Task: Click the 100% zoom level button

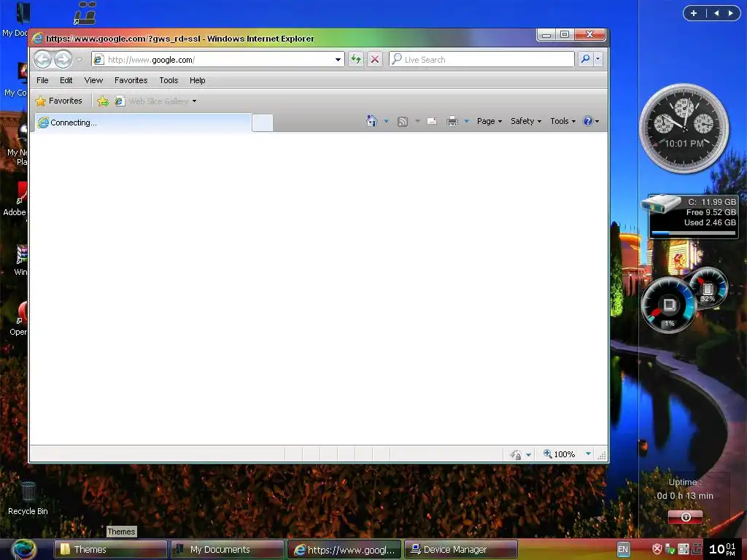Action: (560, 454)
